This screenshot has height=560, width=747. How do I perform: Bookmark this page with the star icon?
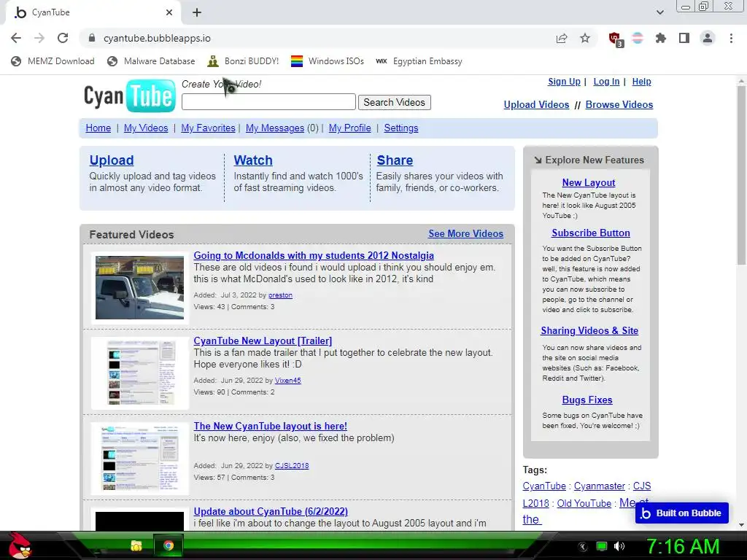[585, 38]
